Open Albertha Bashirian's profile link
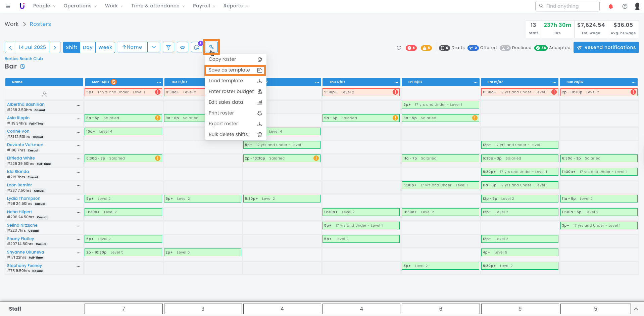The image size is (644, 316). coord(26,104)
